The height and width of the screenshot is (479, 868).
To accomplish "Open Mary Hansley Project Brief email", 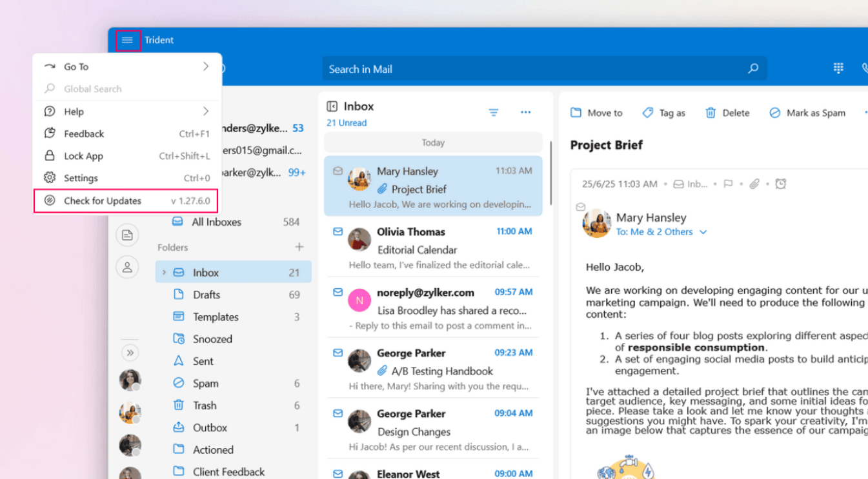I will coord(433,186).
